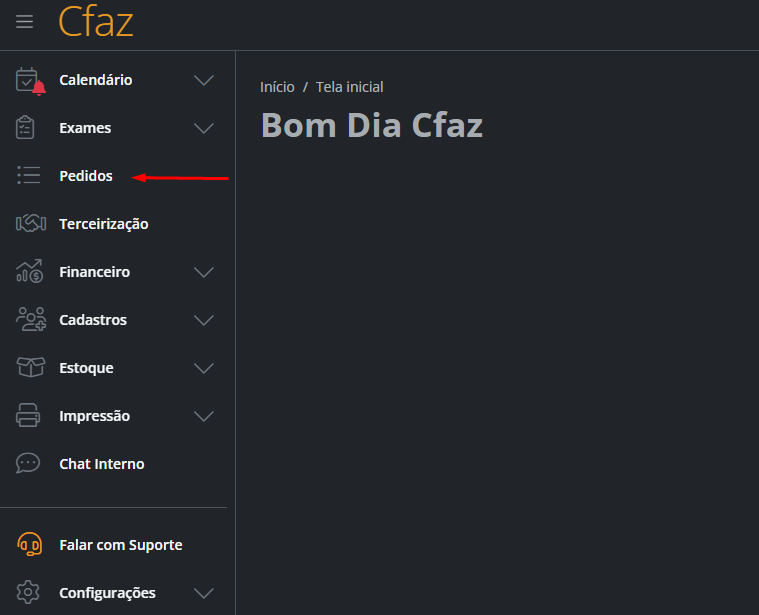Select the Pedidos list icon
Viewport: 759px width, 615px height.
click(x=29, y=175)
